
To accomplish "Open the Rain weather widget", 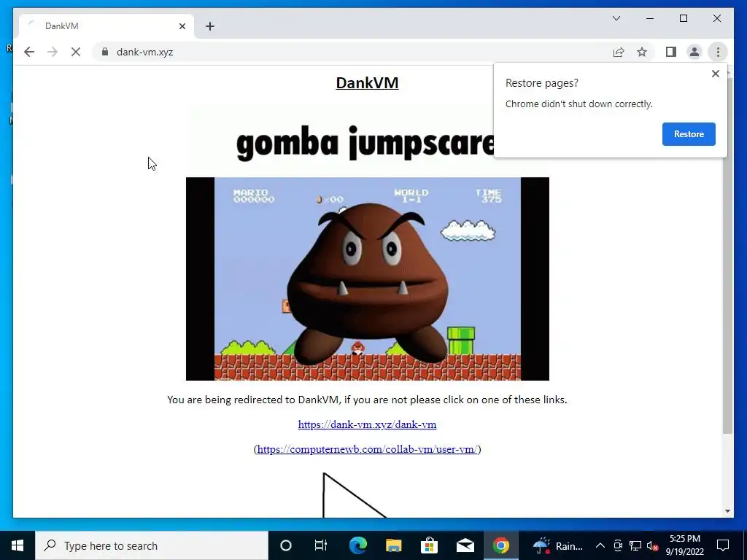I will [x=557, y=545].
